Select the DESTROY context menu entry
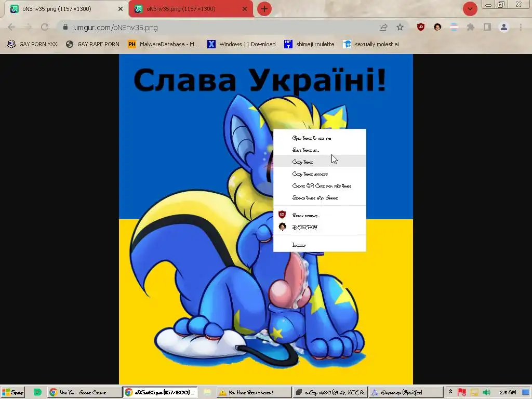The image size is (532, 399). pos(320,228)
